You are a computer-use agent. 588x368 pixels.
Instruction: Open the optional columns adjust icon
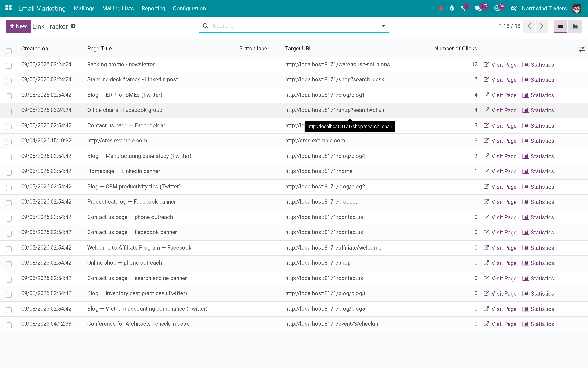pyautogui.click(x=581, y=49)
